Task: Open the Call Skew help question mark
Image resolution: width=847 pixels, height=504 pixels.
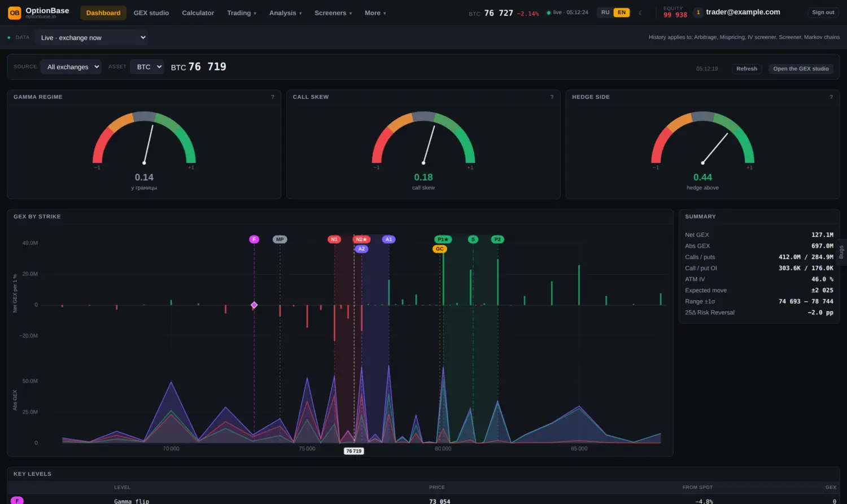Action: point(552,97)
